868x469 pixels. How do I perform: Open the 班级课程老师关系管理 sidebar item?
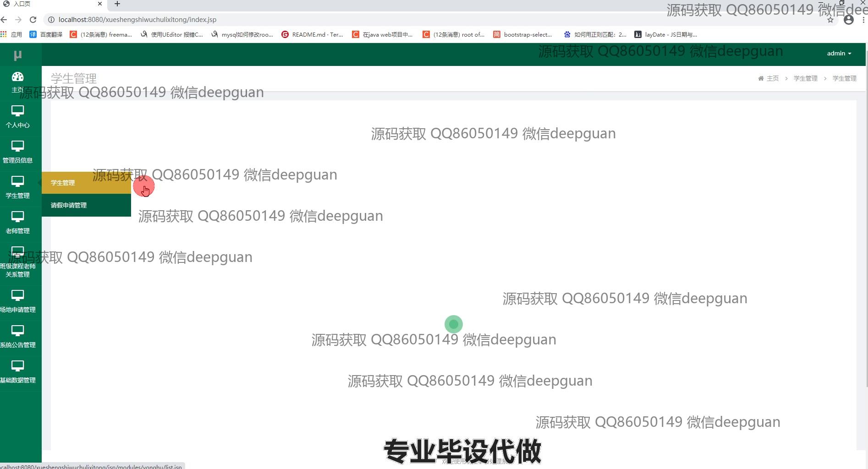pyautogui.click(x=17, y=262)
